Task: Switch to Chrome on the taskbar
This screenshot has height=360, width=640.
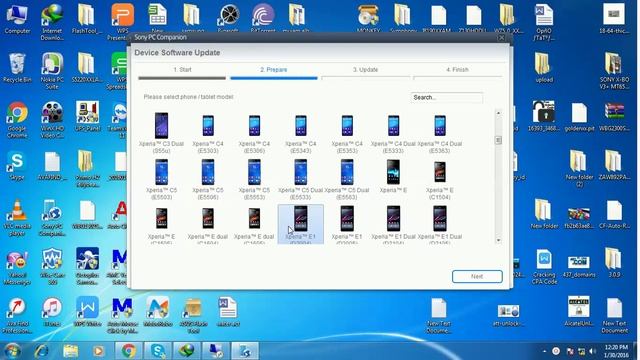Action: (128, 351)
